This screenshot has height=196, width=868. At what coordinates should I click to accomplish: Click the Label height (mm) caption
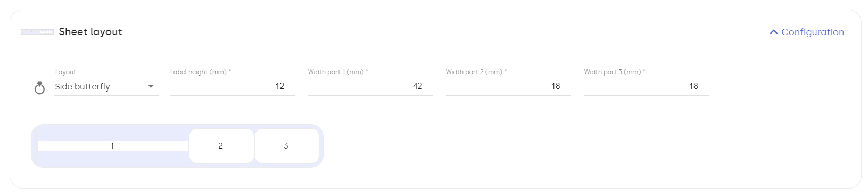coord(201,72)
